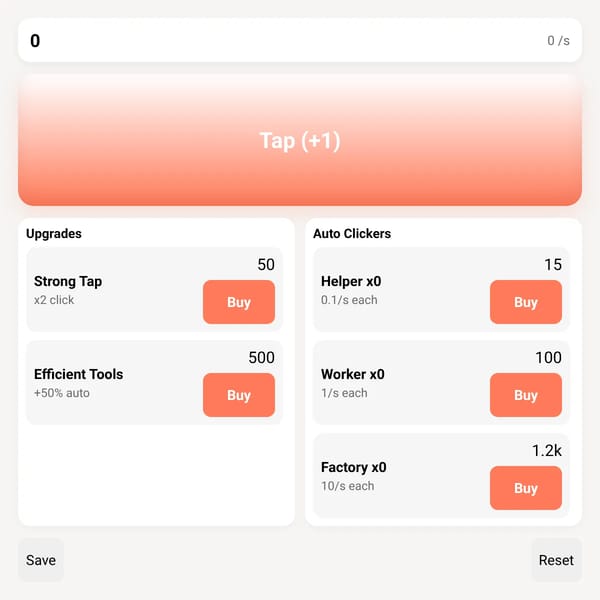Select the Efficient Tools upgrade title
600x600 pixels.
point(78,374)
